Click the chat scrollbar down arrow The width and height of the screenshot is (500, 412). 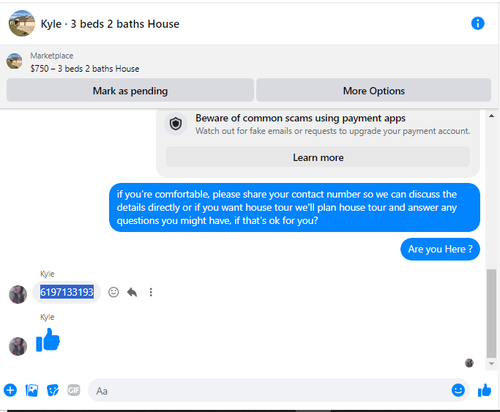(x=491, y=364)
